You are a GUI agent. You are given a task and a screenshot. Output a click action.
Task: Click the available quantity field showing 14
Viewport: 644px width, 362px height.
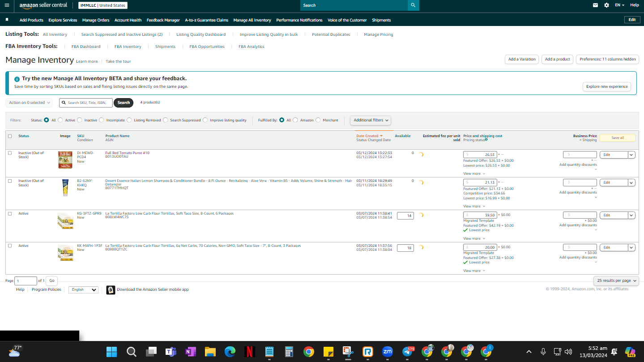[405, 216]
